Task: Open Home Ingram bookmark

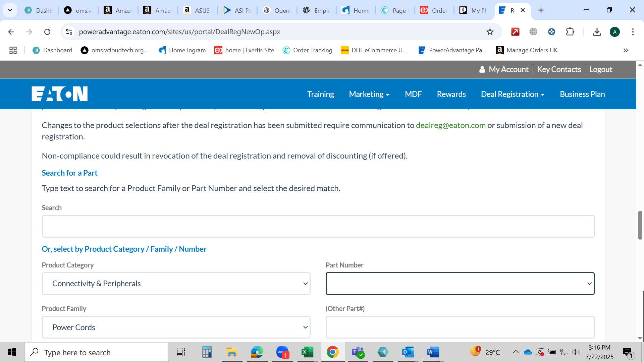Action: [182, 50]
